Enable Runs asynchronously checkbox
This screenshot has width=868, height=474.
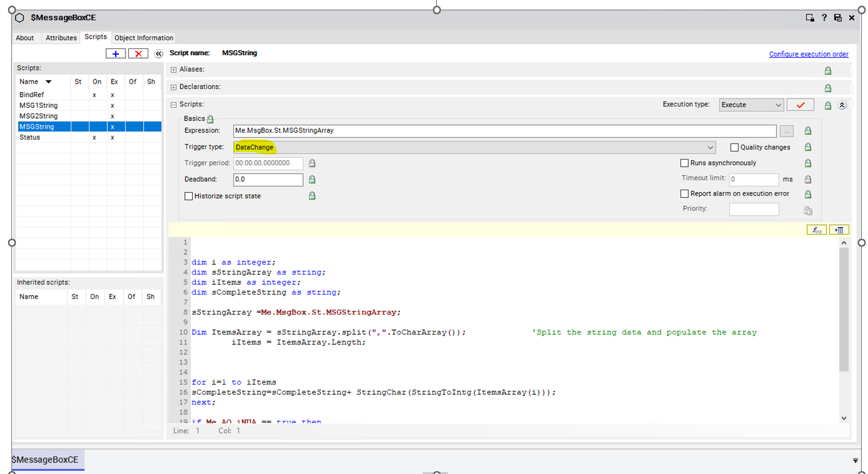click(684, 163)
